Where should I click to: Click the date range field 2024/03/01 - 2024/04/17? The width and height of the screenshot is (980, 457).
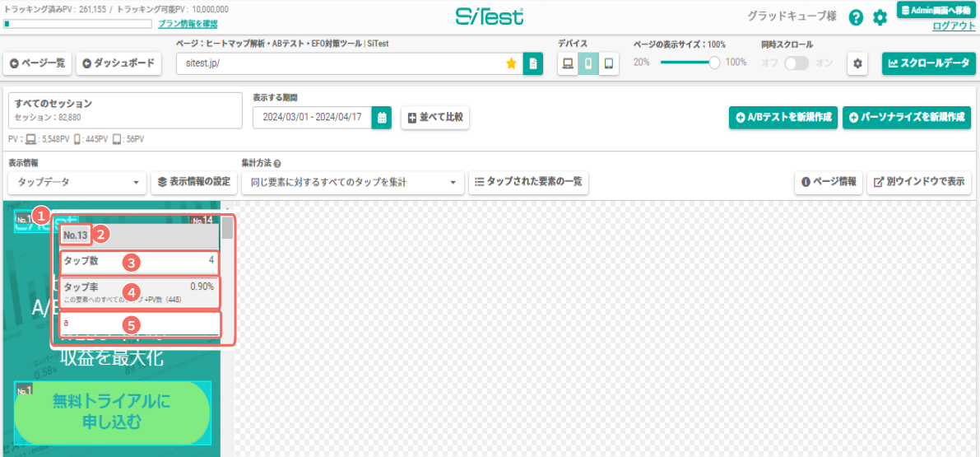pos(312,118)
